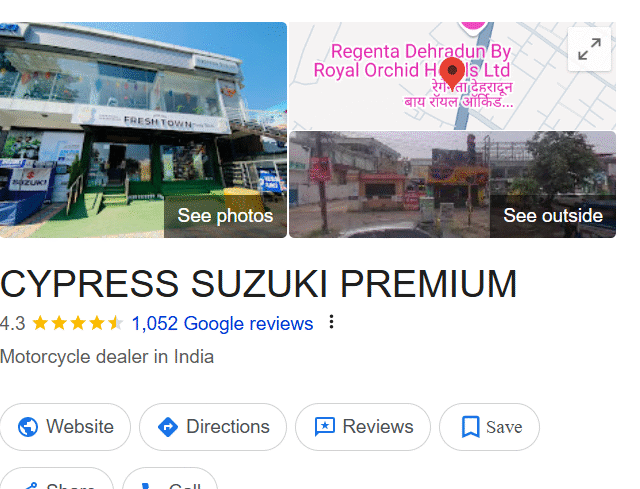The width and height of the screenshot is (640, 489).
Task: Click the Save bookmark icon
Action: pos(470,427)
